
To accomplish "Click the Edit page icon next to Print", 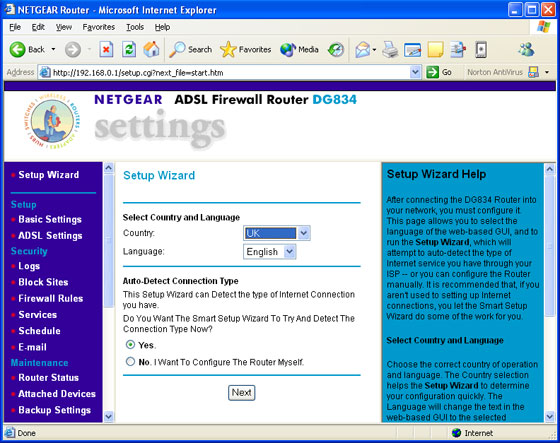I will point(412,50).
